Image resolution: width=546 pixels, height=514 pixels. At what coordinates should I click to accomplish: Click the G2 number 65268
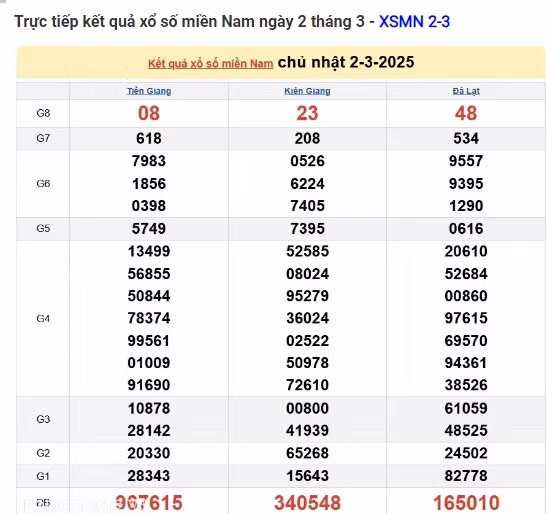click(307, 453)
